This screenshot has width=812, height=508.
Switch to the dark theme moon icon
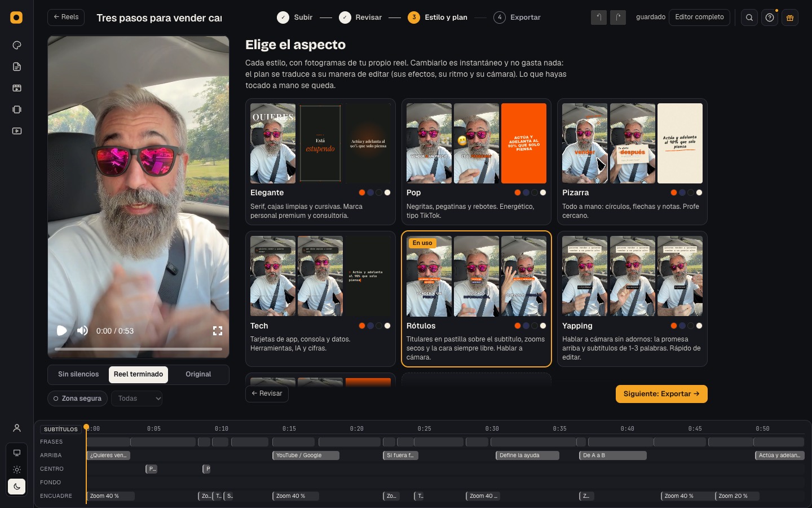click(x=17, y=487)
